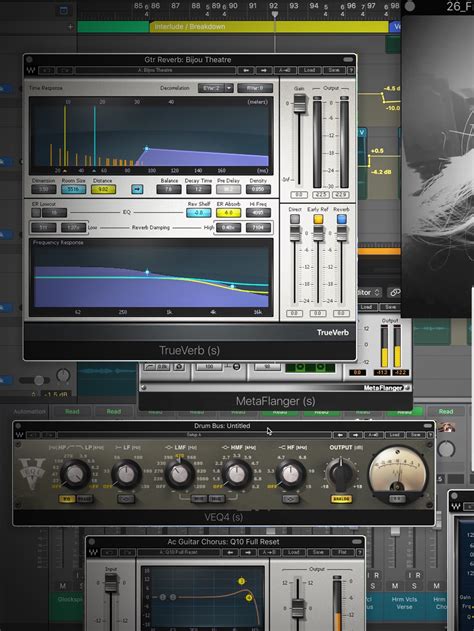Image resolution: width=474 pixels, height=631 pixels.
Task: Open the editor selector dropdown behind TrueVerb
Action: click(x=369, y=293)
